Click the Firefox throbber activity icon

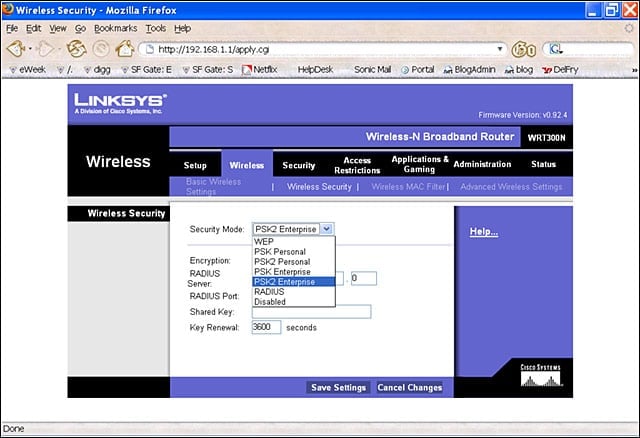629,28
